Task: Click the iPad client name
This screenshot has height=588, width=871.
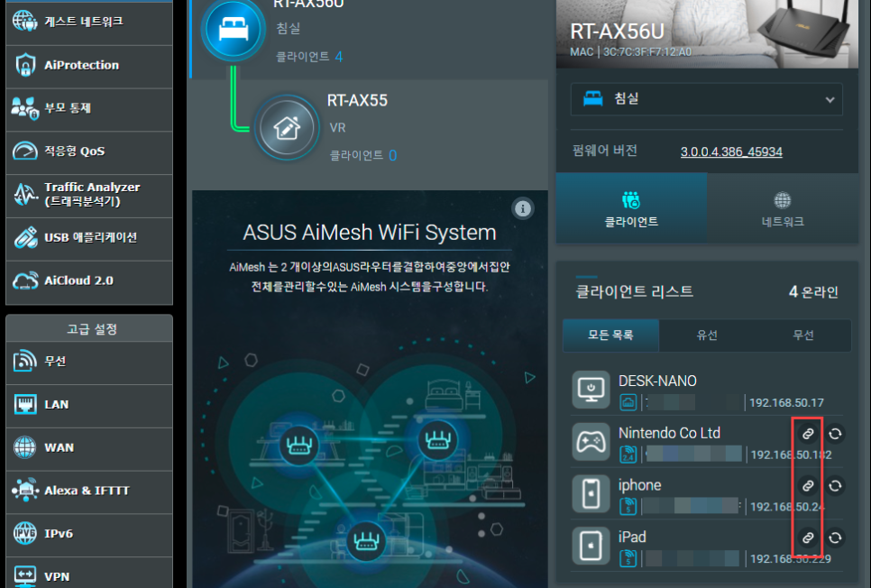Action: tap(632, 537)
